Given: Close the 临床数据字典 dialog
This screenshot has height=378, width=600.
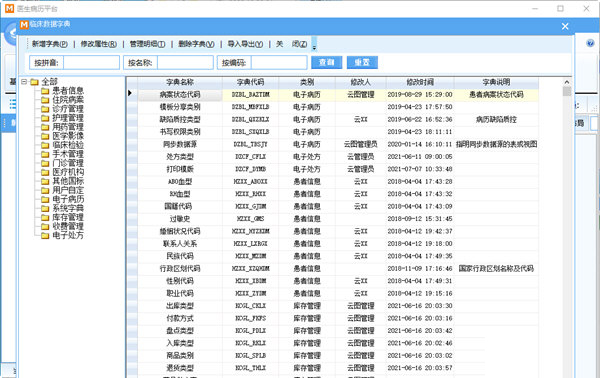Looking at the screenshot, I should (565, 26).
